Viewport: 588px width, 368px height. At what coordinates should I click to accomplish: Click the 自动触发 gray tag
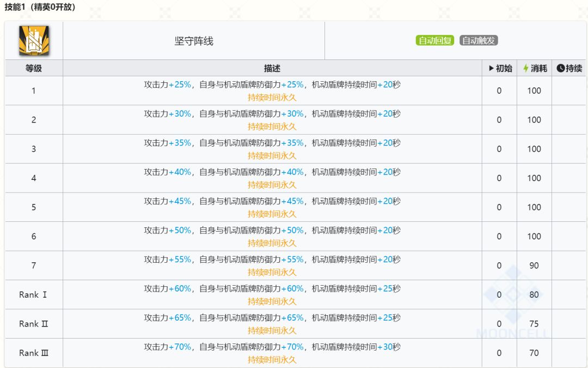coord(479,41)
